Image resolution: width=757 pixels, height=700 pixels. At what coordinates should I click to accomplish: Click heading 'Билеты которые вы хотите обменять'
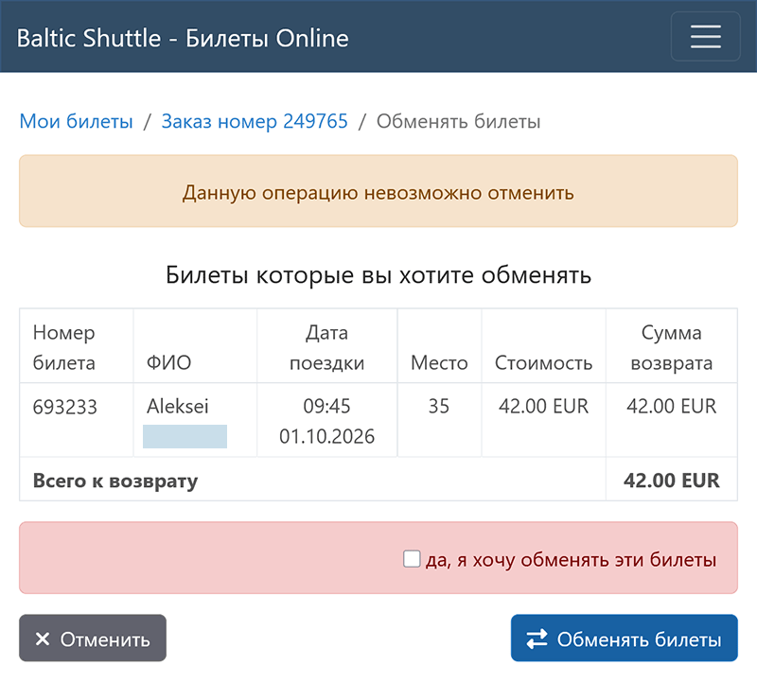(x=378, y=275)
